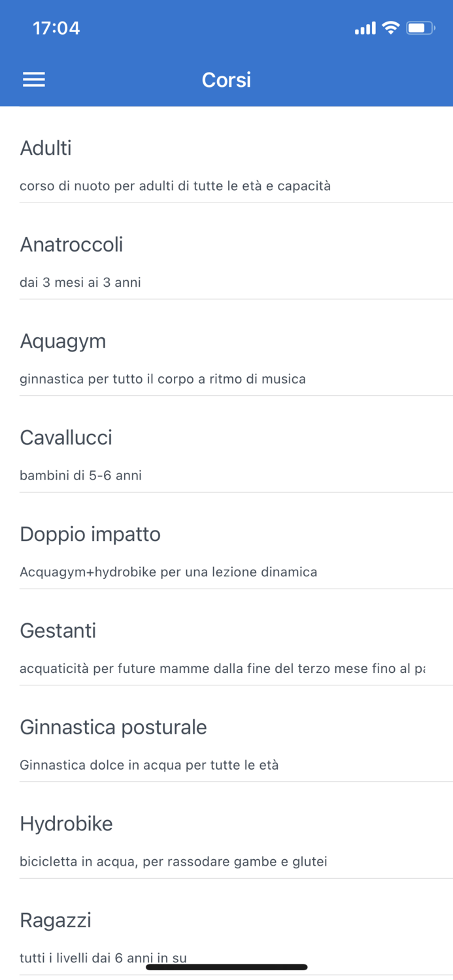The width and height of the screenshot is (453, 980).
Task: Tap the Wi-Fi status icon
Action: click(392, 27)
